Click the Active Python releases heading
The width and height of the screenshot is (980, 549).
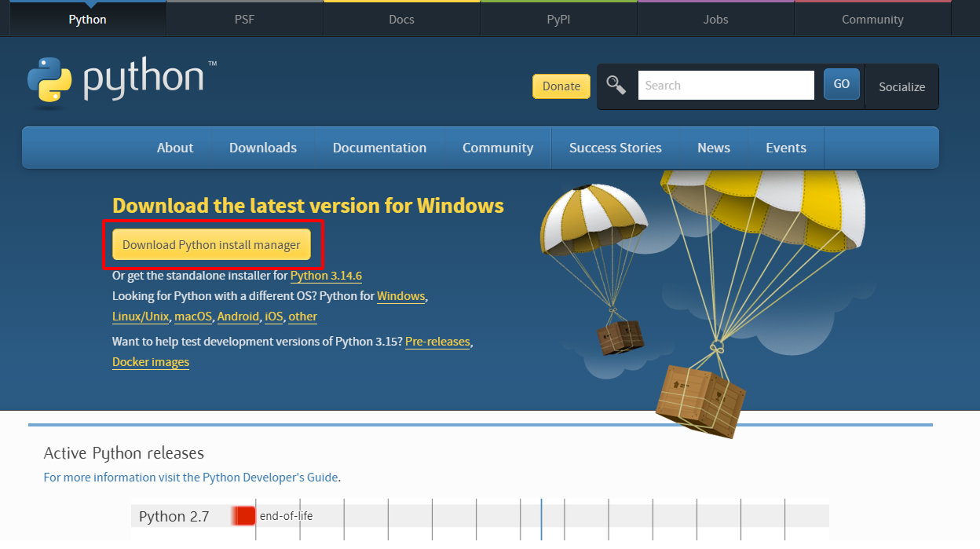pyautogui.click(x=123, y=453)
